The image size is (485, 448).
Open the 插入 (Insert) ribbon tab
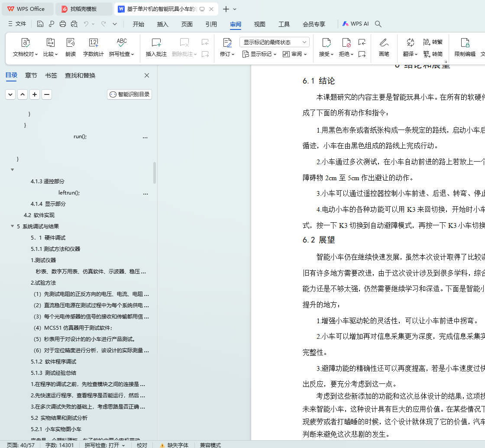tap(163, 24)
